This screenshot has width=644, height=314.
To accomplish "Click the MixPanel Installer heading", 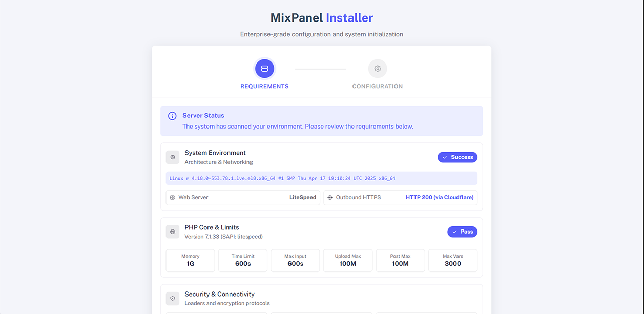I will tap(322, 18).
